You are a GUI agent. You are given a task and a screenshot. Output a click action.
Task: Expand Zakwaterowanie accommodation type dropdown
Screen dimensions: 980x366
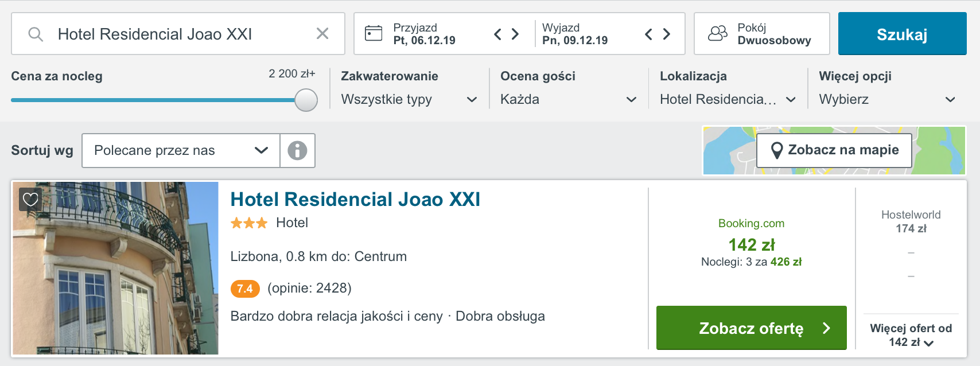(409, 99)
